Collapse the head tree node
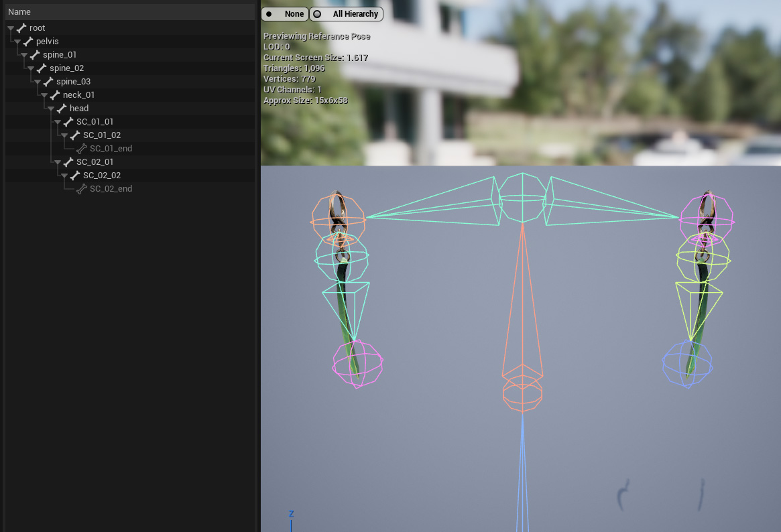Image resolution: width=781 pixels, height=532 pixels. point(51,109)
